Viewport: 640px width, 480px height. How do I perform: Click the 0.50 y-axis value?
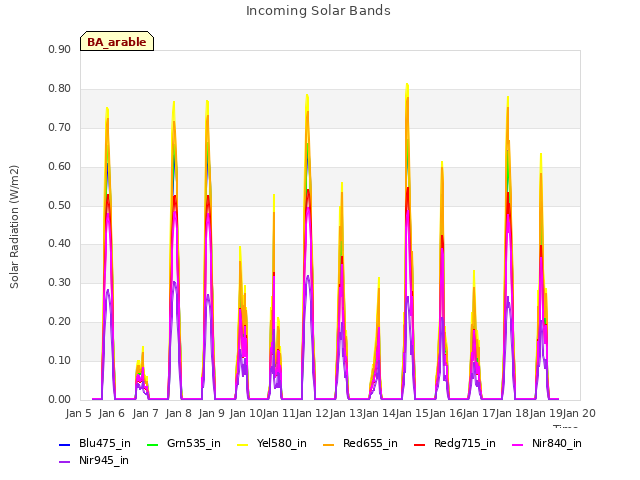point(60,205)
